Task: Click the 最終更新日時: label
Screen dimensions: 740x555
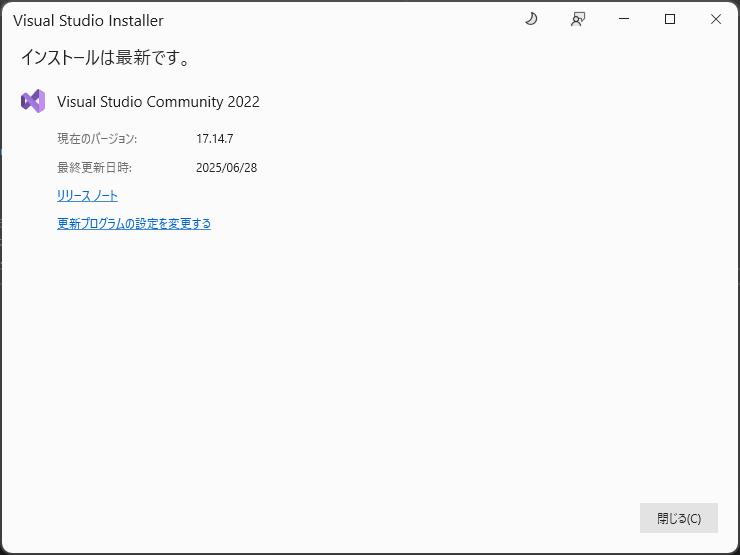Action: point(94,168)
